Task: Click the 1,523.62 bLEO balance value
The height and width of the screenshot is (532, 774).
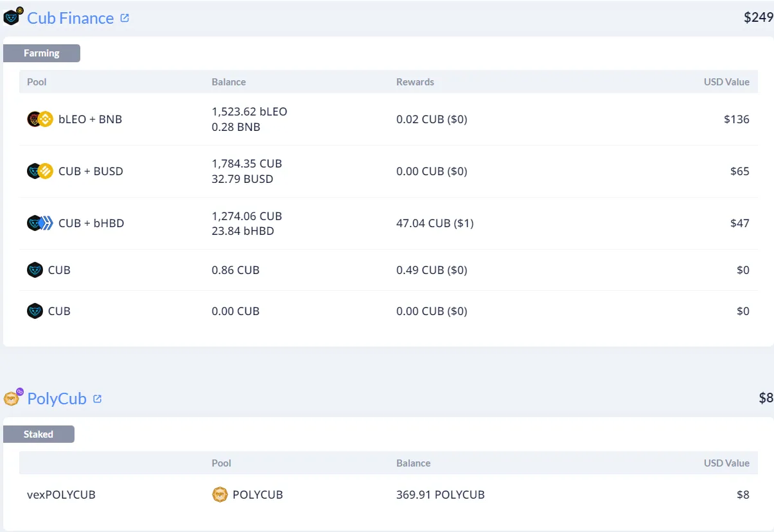Action: click(x=249, y=112)
